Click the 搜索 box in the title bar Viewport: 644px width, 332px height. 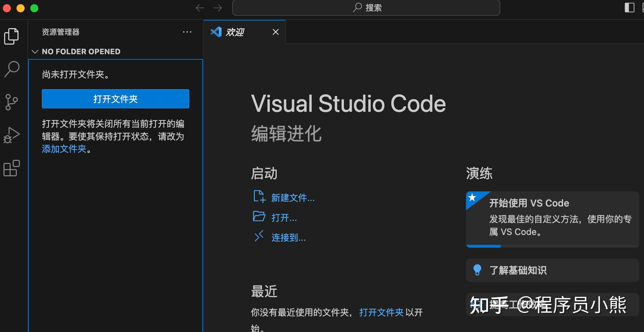pyautogui.click(x=366, y=8)
